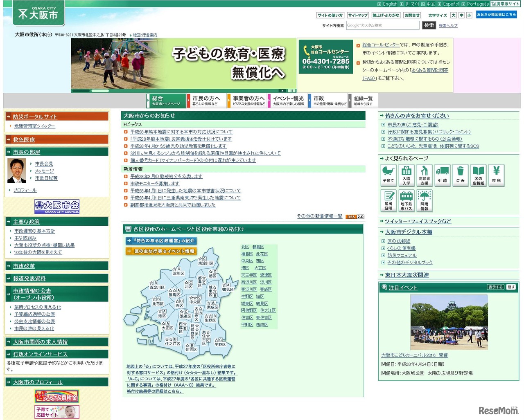Show the 注目イベント panel with 表示する

click(x=495, y=287)
